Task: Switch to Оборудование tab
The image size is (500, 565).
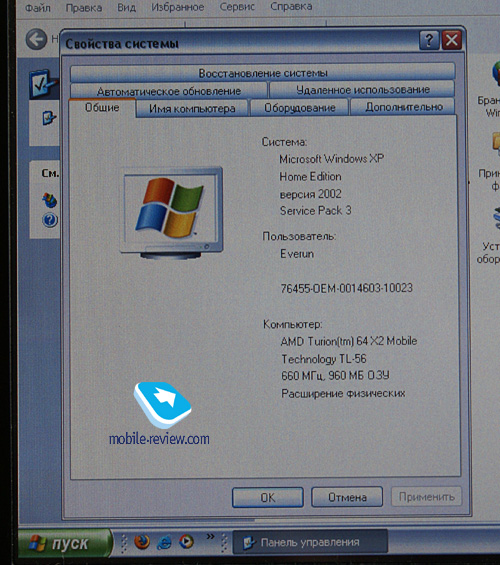Action: click(299, 107)
